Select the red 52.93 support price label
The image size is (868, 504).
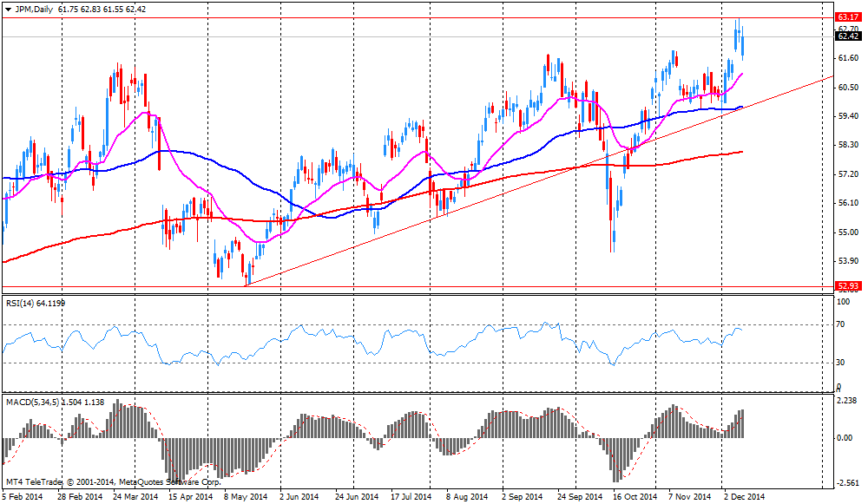coord(847,285)
